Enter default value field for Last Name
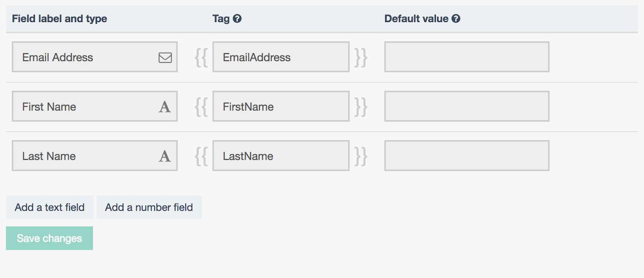Image resolution: width=644 pixels, height=278 pixels. point(466,156)
